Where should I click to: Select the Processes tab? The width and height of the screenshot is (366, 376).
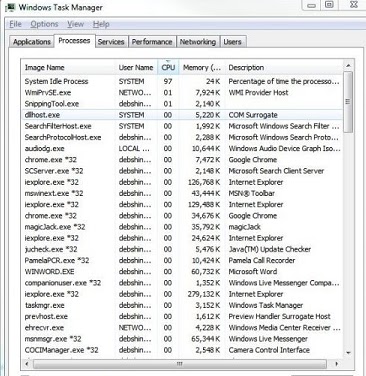tap(74, 41)
